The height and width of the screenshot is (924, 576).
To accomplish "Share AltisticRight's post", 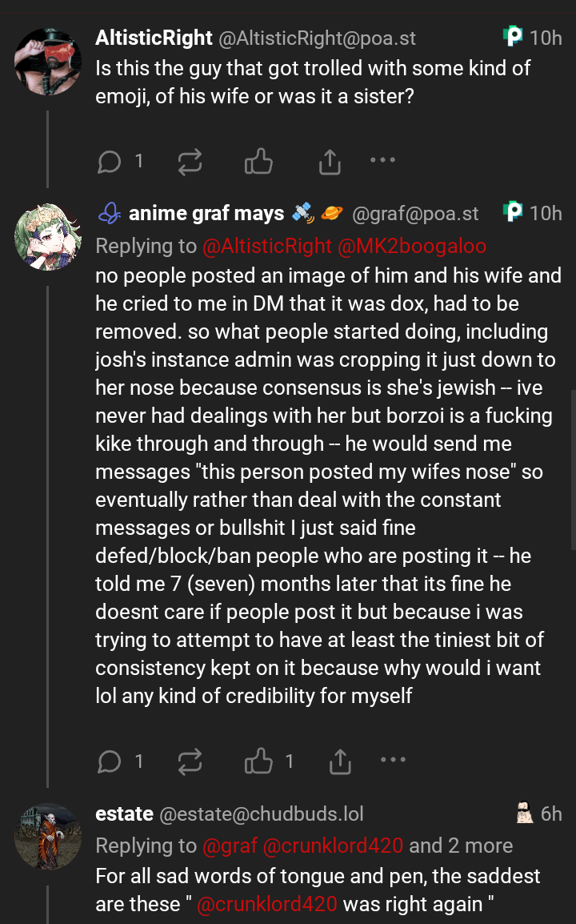I will 330,163.
